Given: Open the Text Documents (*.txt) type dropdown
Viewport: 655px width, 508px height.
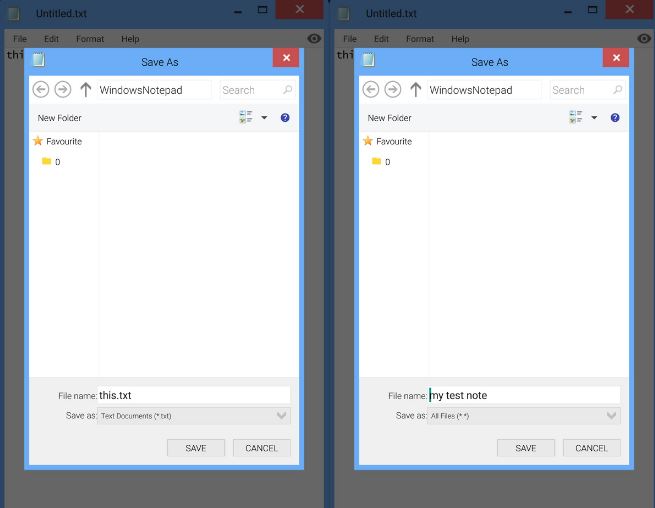Looking at the screenshot, I should point(194,416).
